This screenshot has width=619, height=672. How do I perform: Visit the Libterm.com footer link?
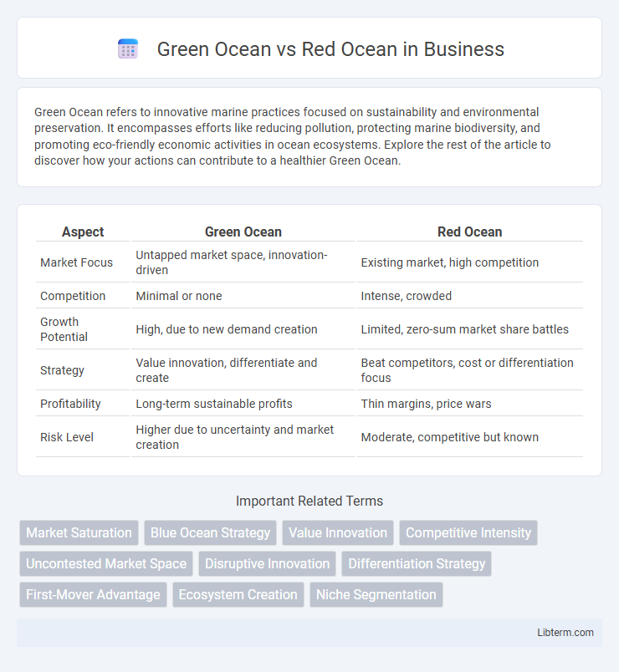(565, 633)
